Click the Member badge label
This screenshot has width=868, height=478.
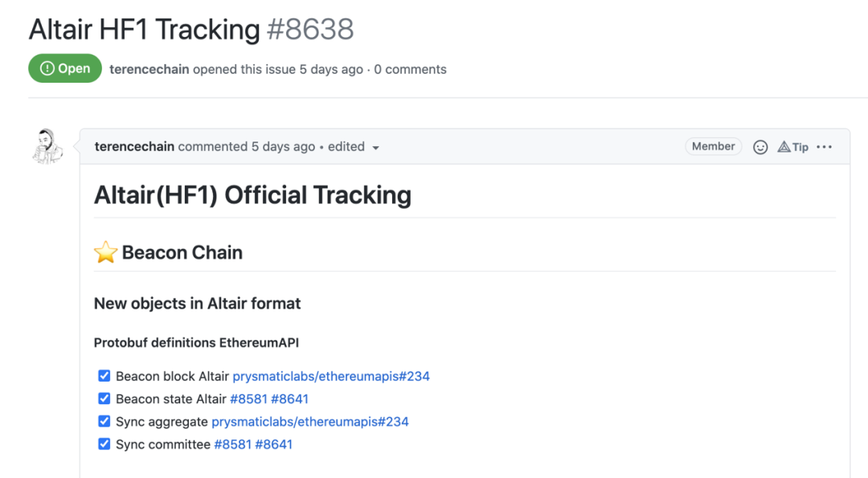click(713, 146)
